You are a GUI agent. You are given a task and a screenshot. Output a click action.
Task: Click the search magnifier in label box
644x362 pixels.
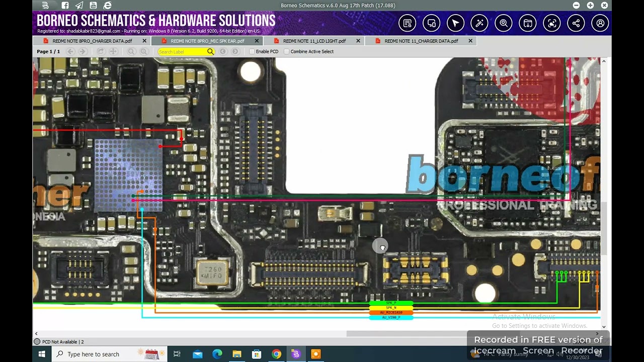(x=210, y=51)
